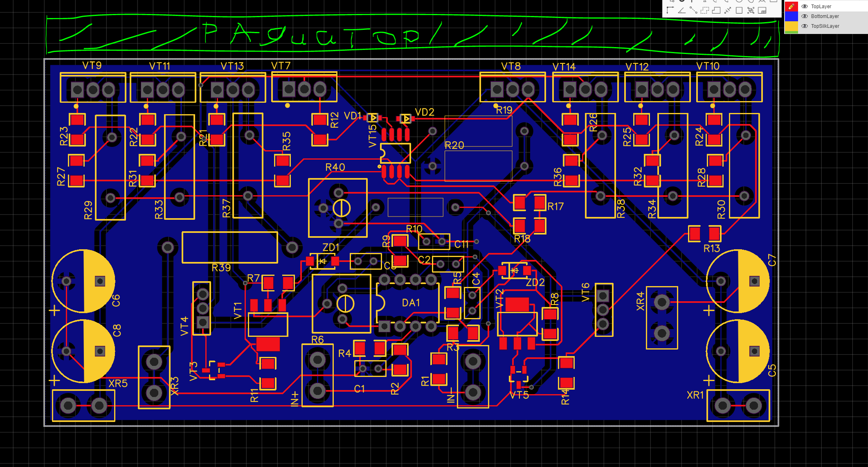Select the Solid Region tool
This screenshot has height=467, width=868.
click(x=716, y=10)
